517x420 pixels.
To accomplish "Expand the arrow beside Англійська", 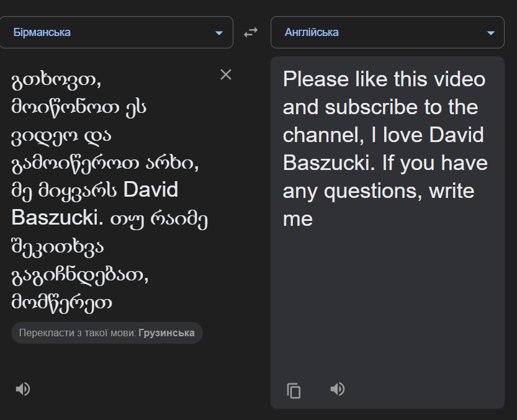I will (491, 33).
